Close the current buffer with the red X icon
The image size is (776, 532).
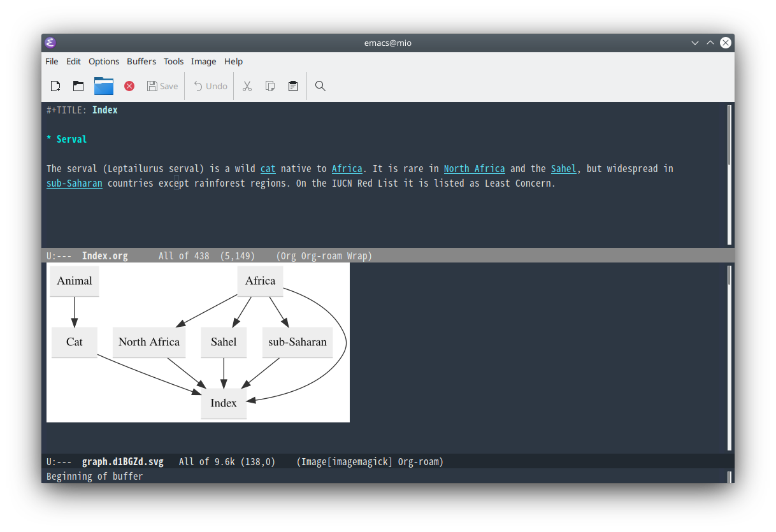(x=129, y=85)
